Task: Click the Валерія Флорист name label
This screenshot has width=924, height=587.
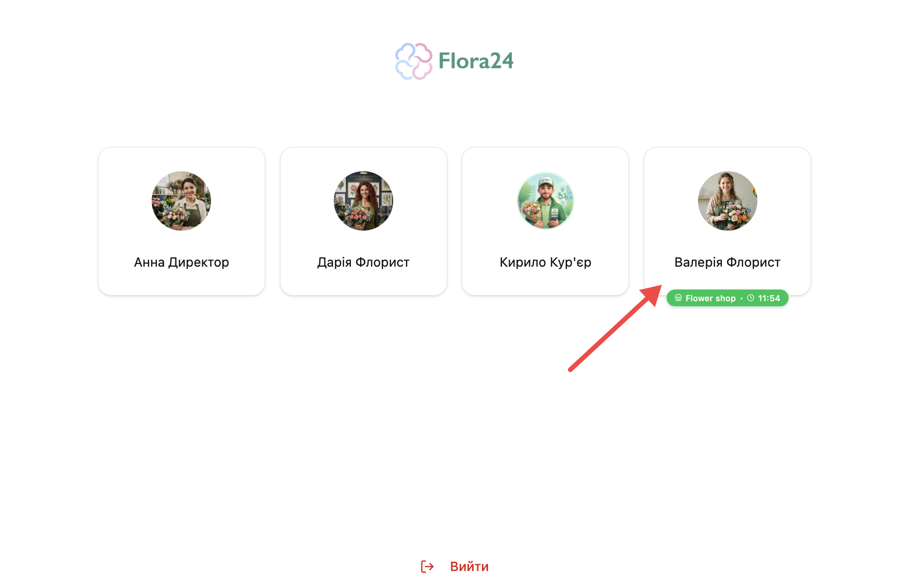Action: tap(727, 262)
